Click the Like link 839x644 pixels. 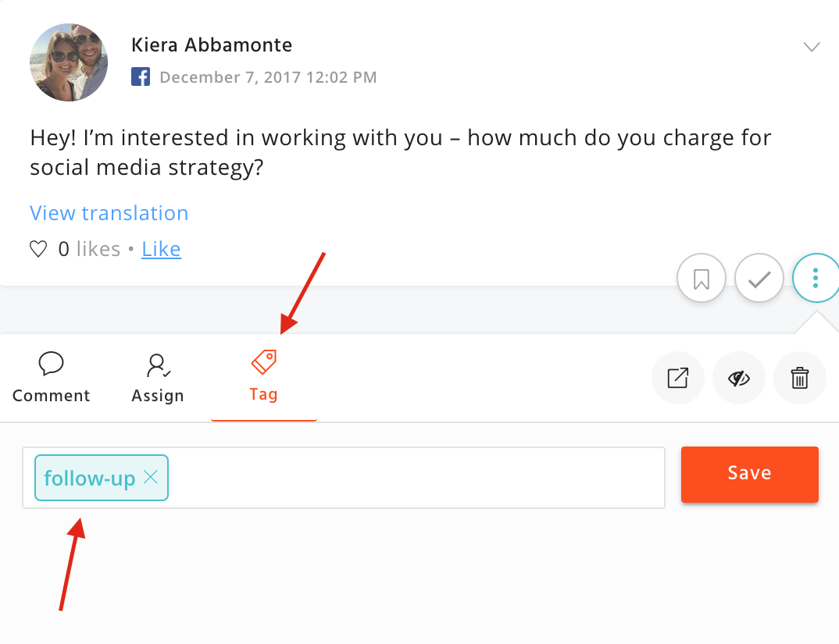[162, 249]
